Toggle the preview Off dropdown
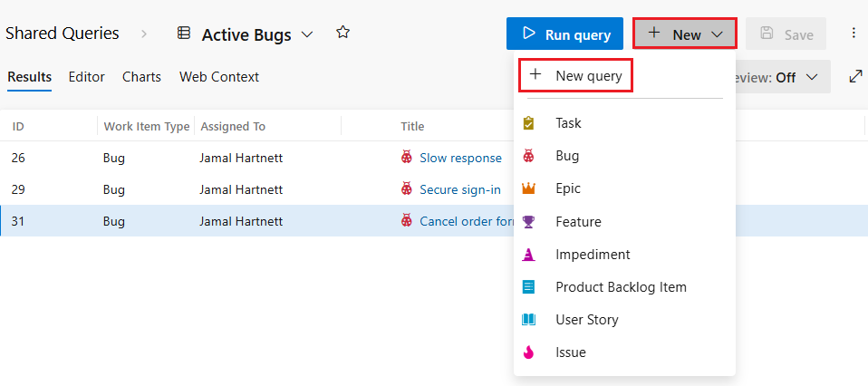 pos(781,77)
